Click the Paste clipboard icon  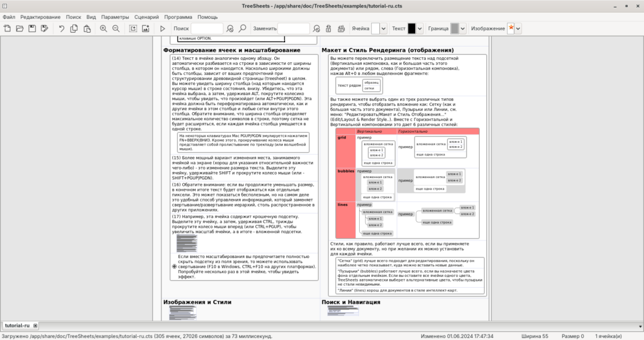87,28
